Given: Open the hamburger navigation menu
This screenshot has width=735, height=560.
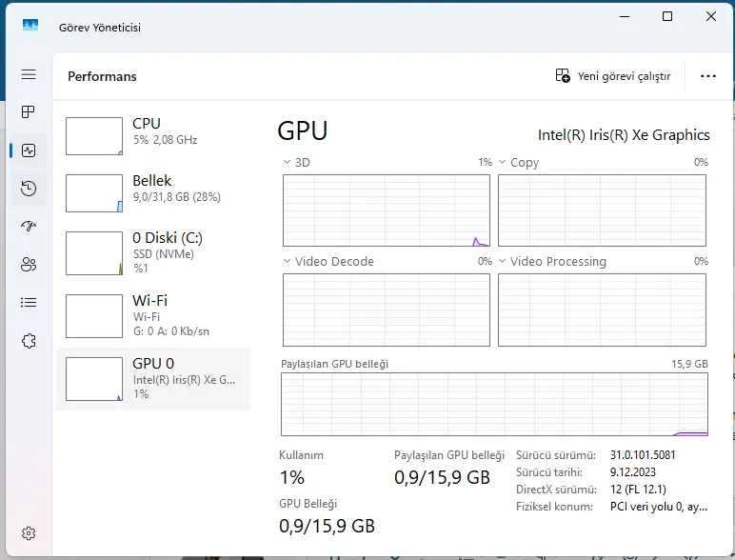Looking at the screenshot, I should point(29,74).
